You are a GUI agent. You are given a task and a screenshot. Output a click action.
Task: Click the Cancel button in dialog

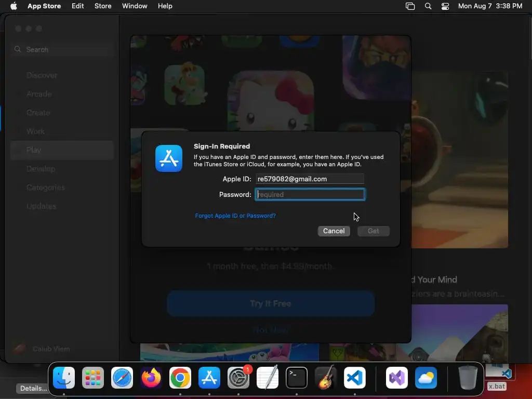pos(334,231)
